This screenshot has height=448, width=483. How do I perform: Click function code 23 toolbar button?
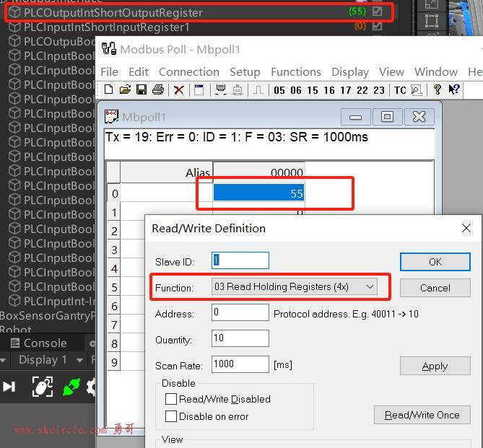(x=379, y=90)
